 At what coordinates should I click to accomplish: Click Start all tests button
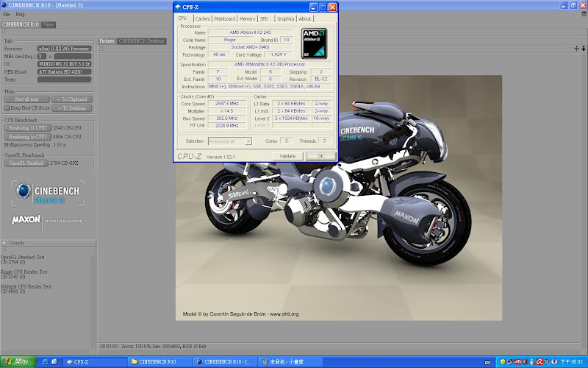coord(27,99)
